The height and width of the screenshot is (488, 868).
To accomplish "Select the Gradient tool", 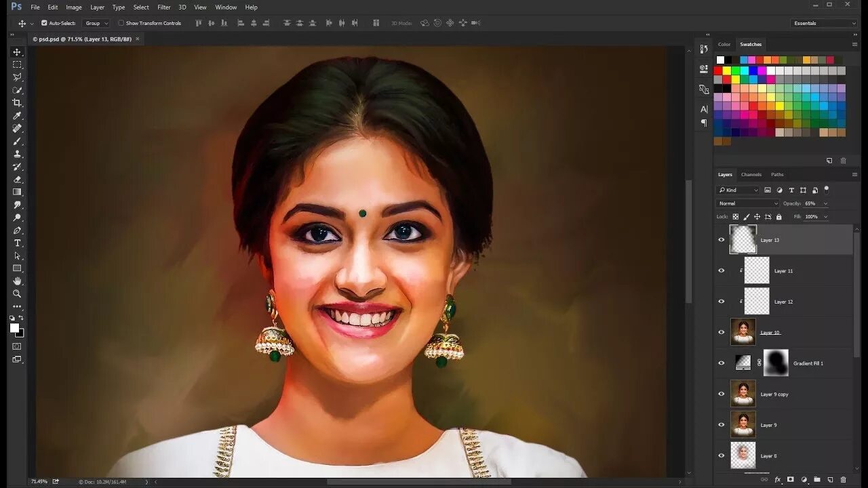I will pos(17,192).
